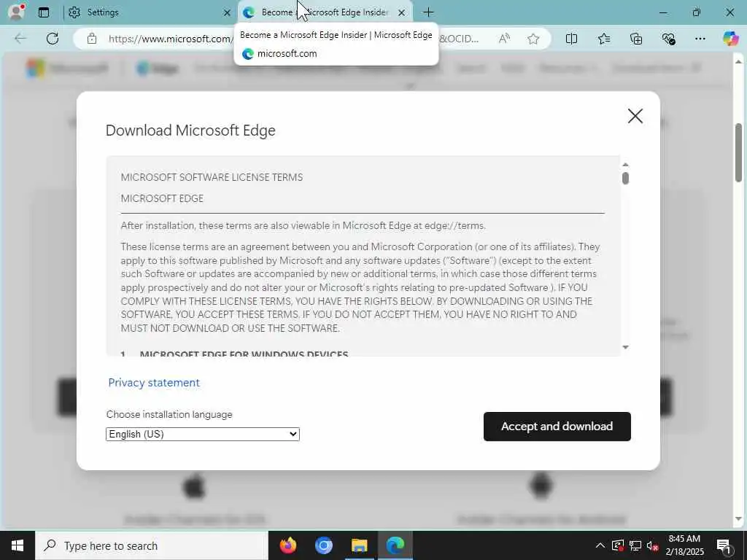The image size is (747, 560).
Task: Close the Edge Insider tab
Action: tap(402, 13)
